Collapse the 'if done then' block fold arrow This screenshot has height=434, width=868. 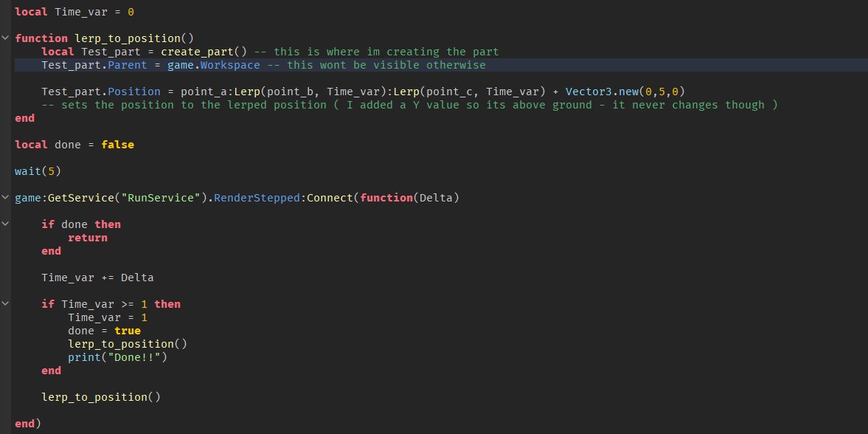(x=5, y=224)
